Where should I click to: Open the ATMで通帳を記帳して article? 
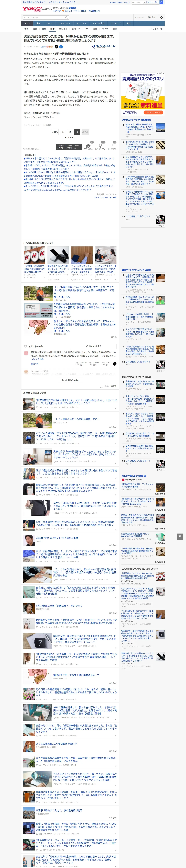click(x=85, y=711)
